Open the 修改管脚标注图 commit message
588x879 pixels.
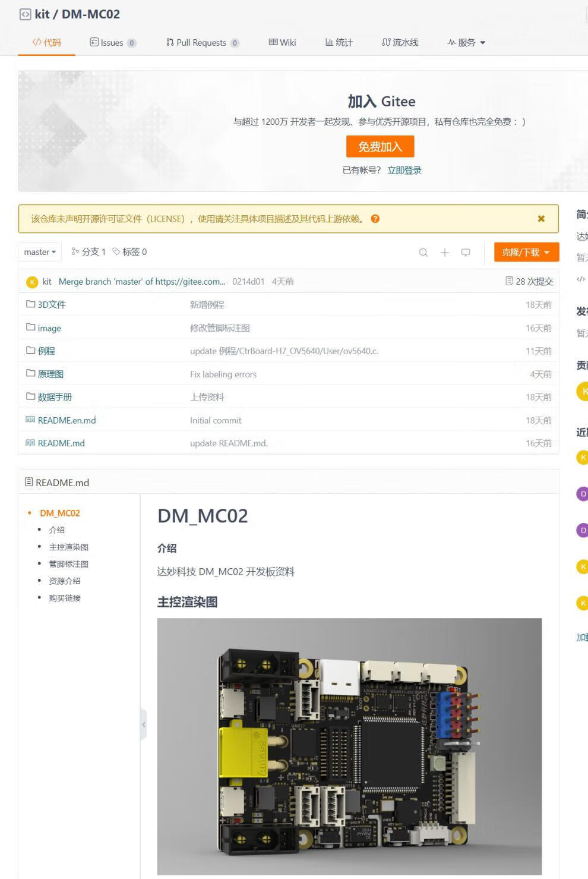click(220, 328)
